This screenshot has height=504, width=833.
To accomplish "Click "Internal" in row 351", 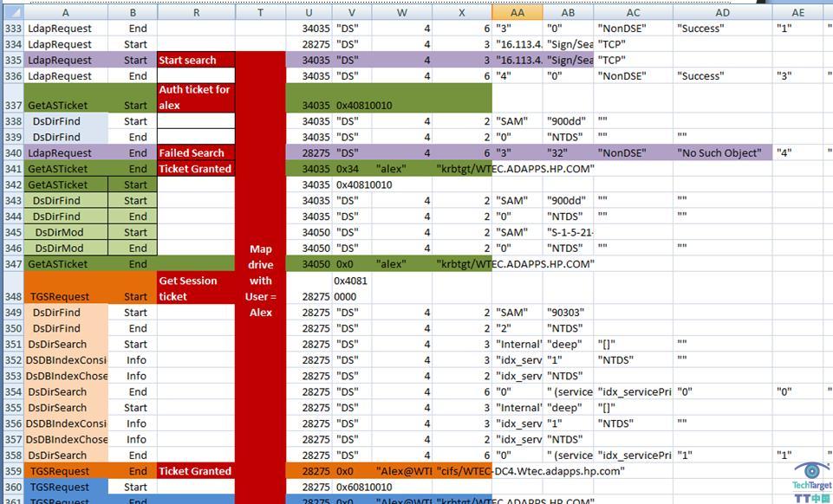I will point(519,344).
